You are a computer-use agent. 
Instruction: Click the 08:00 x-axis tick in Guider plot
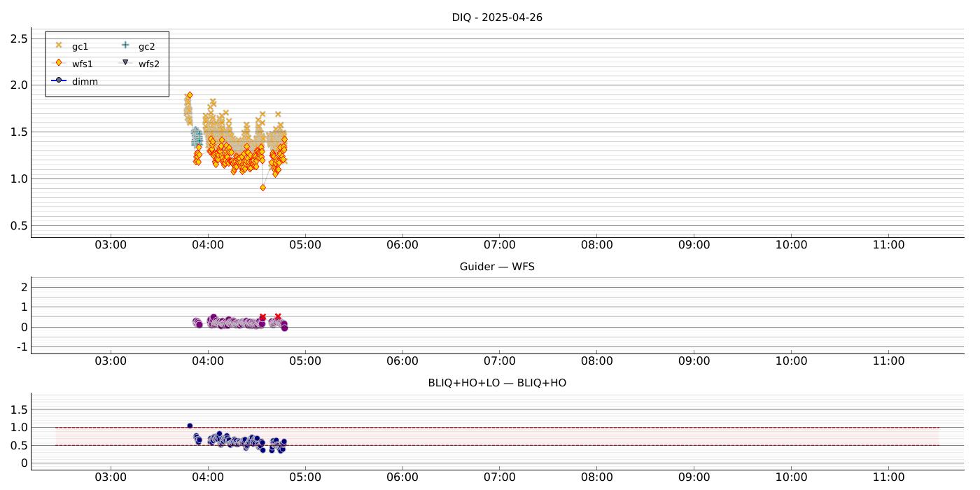tap(596, 361)
